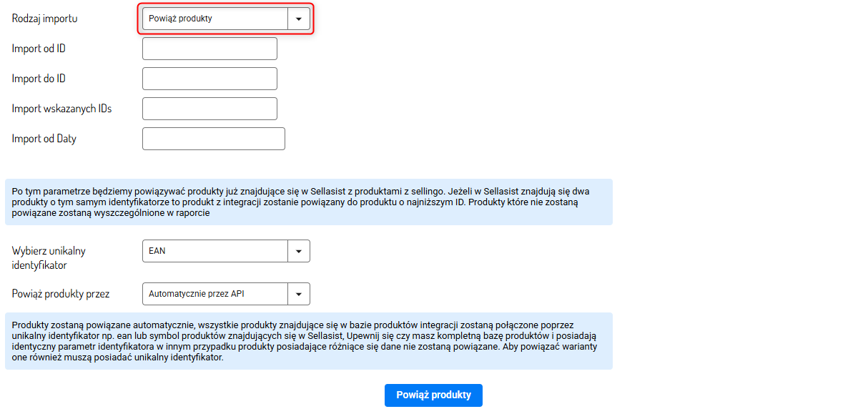868x414 pixels.
Task: Click the 'Rodzaj importu' label
Action: [45, 19]
